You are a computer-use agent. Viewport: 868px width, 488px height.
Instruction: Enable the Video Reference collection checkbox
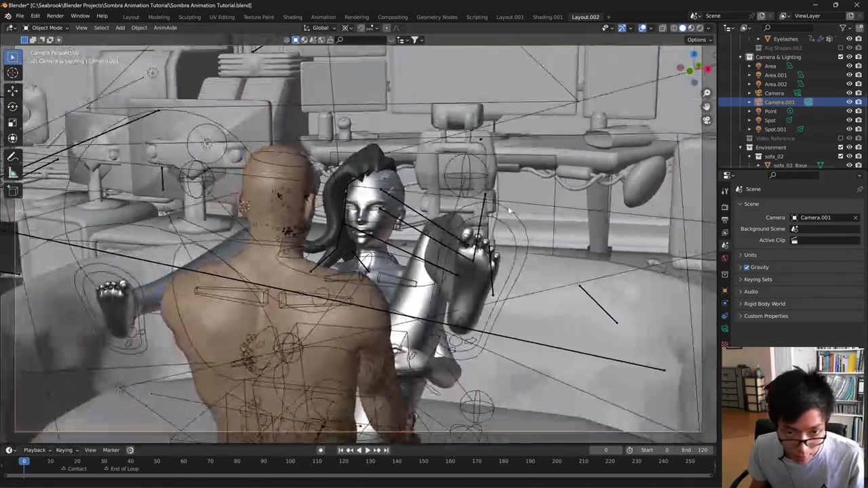[841, 138]
